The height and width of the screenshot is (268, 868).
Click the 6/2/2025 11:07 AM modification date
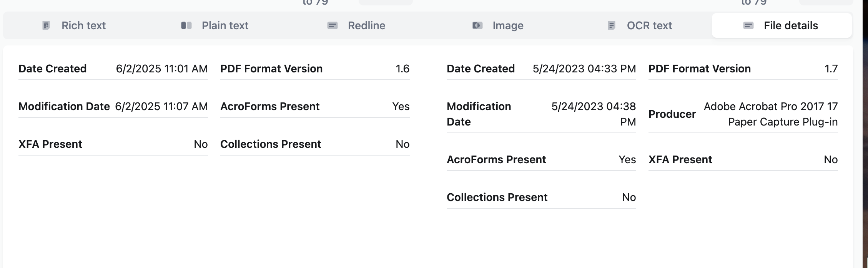click(161, 107)
